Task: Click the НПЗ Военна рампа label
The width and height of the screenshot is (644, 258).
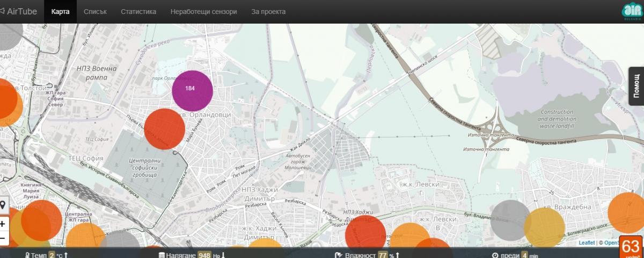Action: (x=97, y=72)
